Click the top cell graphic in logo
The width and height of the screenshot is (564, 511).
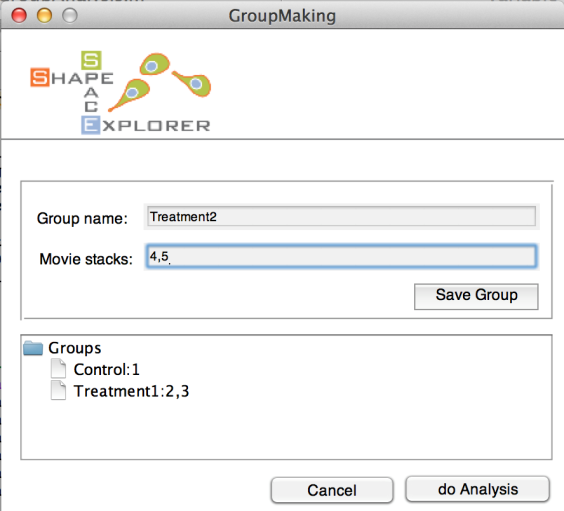(155, 64)
